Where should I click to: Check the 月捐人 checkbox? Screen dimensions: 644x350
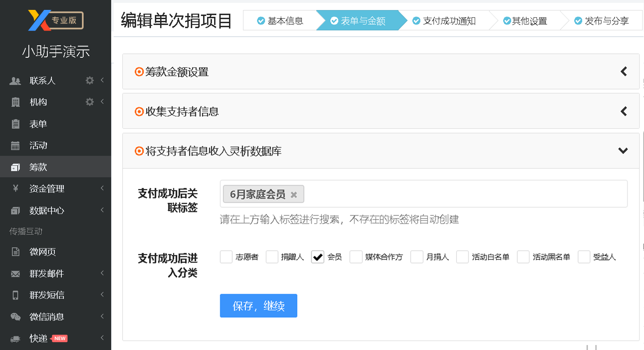[x=417, y=257]
